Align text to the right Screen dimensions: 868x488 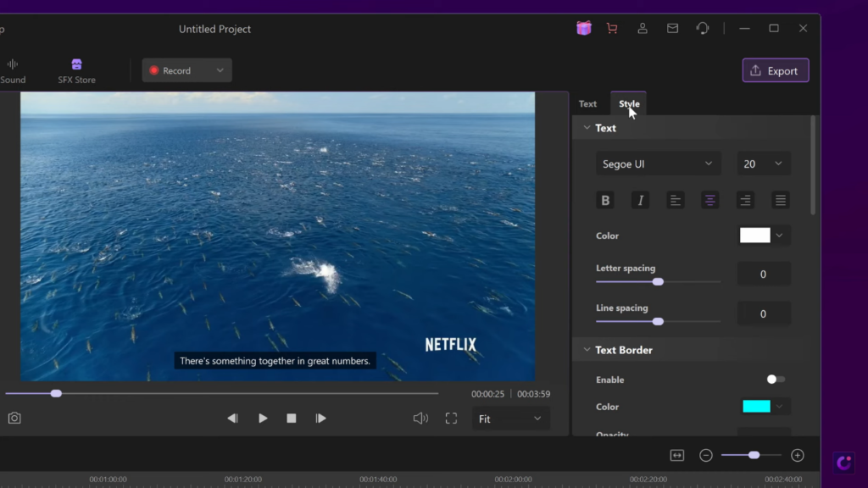746,200
